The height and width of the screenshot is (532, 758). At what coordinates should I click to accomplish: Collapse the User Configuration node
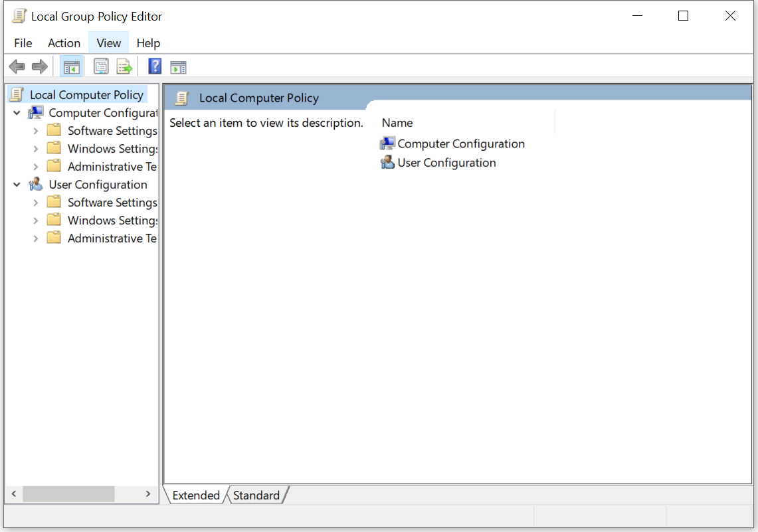pos(17,185)
